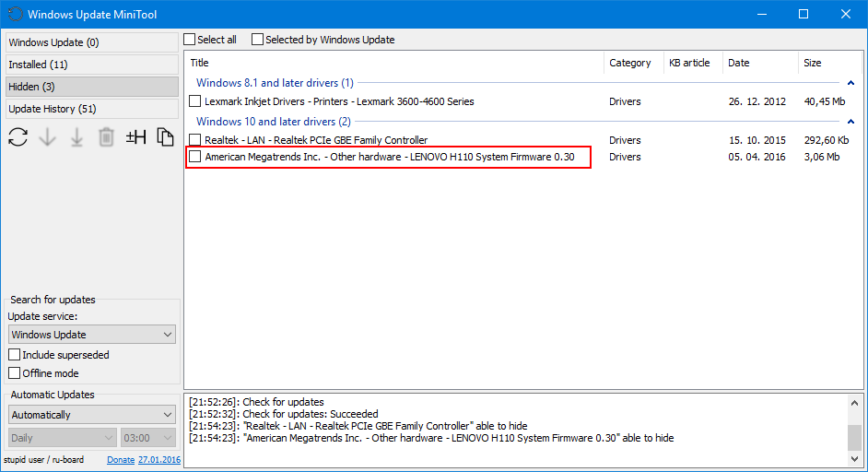Click the log panel scrollbar thumb
Image resolution: width=868 pixels, height=472 pixels.
[x=855, y=438]
